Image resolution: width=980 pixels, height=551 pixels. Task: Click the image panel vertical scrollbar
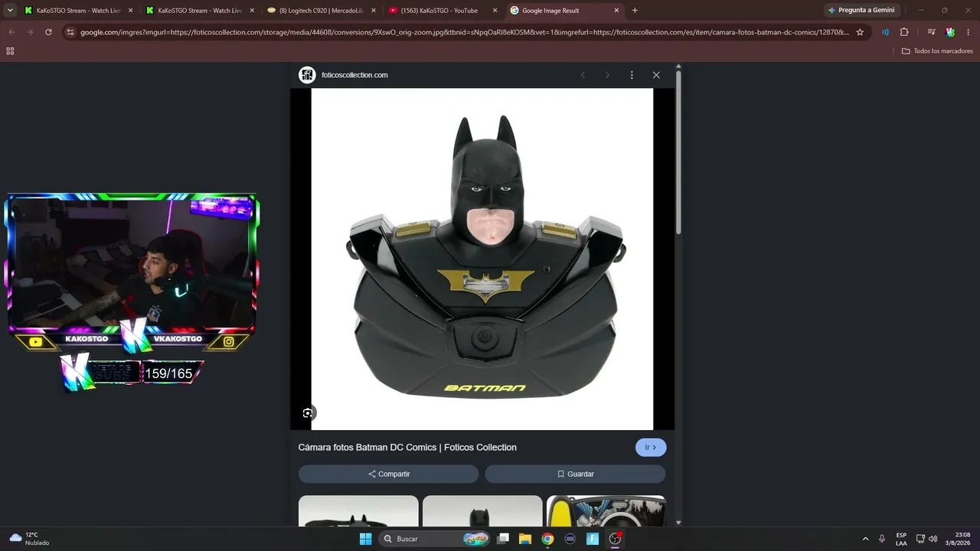click(x=678, y=153)
